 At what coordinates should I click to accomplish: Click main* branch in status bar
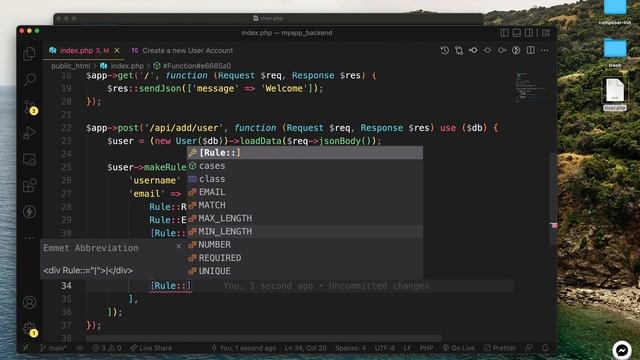tap(53, 348)
